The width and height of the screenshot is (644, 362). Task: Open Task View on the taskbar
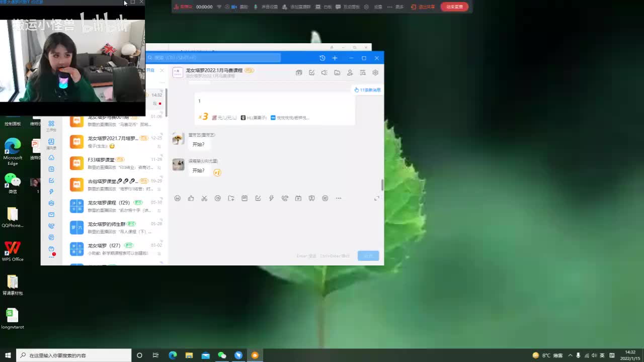click(x=156, y=355)
